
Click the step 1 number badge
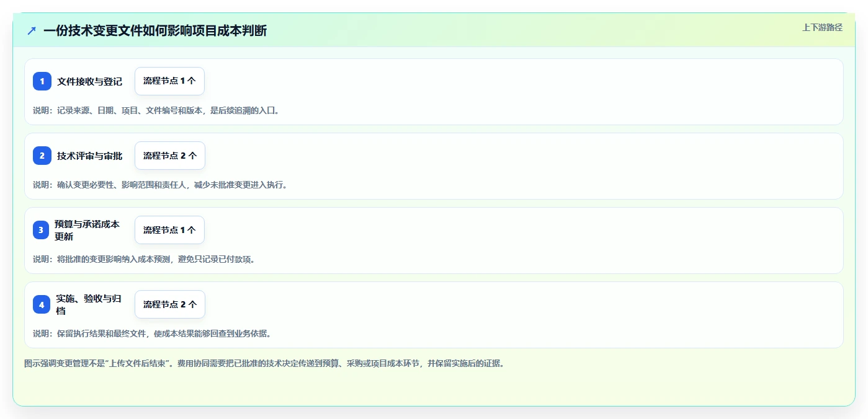click(x=42, y=81)
